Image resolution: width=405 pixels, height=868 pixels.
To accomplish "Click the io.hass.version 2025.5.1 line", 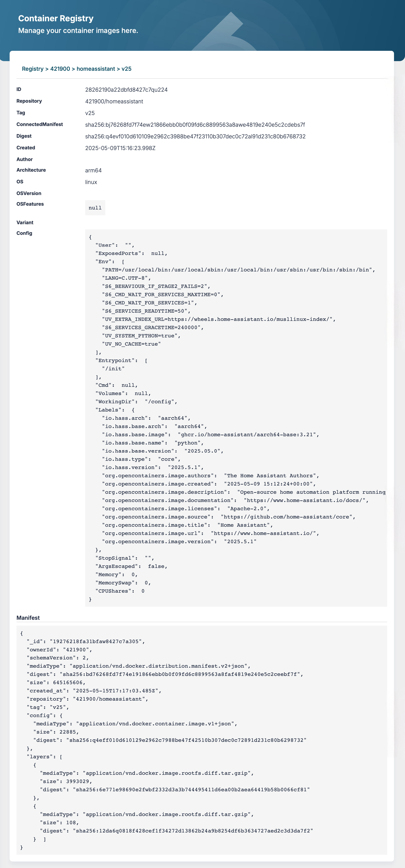I will pos(153,468).
